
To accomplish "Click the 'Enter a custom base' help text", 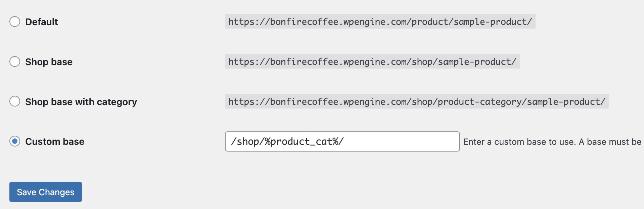I will 552,142.
